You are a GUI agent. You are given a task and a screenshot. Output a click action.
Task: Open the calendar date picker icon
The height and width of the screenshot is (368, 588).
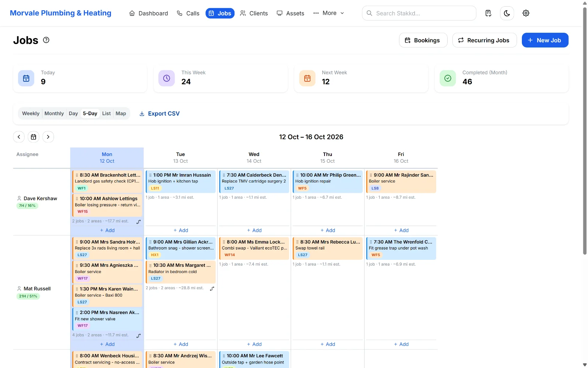click(33, 137)
